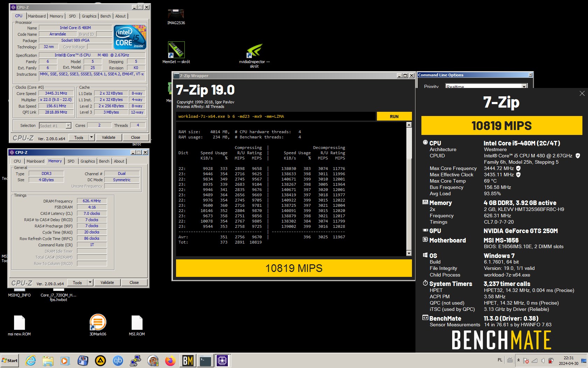Click the taskbar clock showing 22:31
Image resolution: width=588 pixels, height=368 pixels.
coord(568,360)
